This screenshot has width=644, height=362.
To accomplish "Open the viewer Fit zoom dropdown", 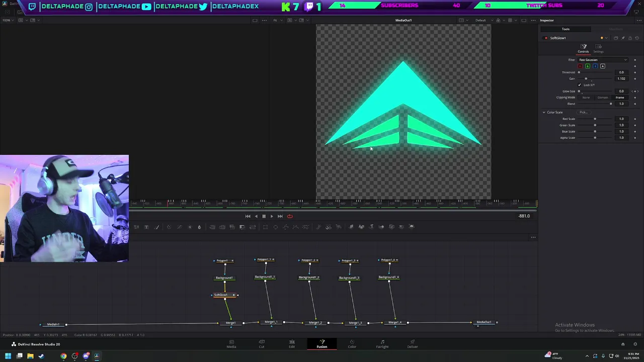I will point(277,20).
